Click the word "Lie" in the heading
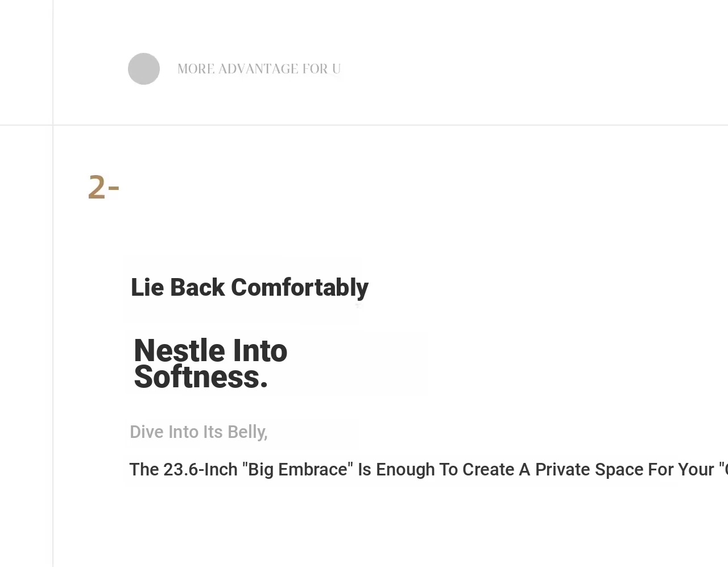The width and height of the screenshot is (728, 567). coord(147,288)
